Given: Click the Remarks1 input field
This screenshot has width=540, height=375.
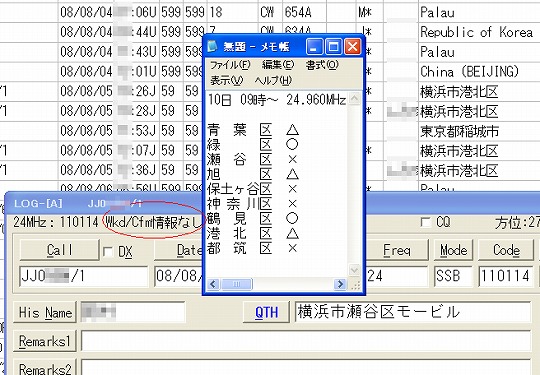Looking at the screenshot, I should tap(306, 341).
